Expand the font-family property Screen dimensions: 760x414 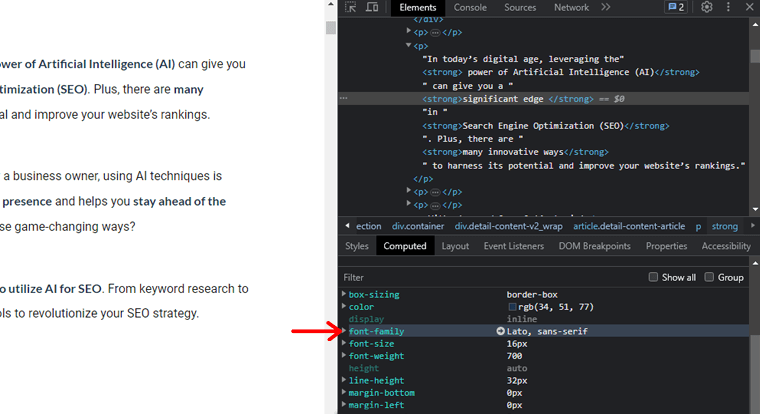tap(344, 331)
